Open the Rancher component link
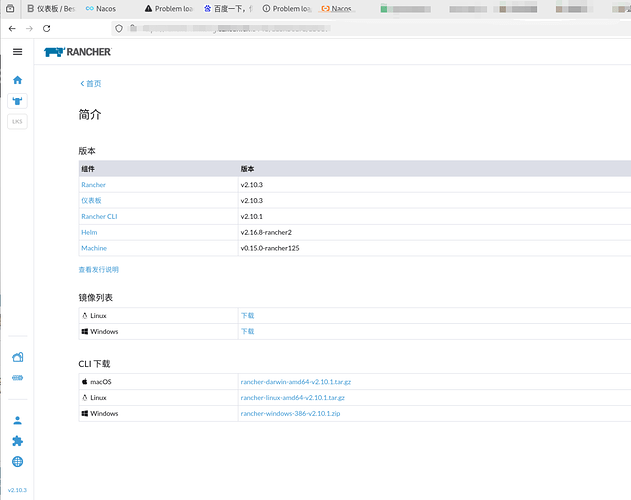Image resolution: width=631 pixels, height=500 pixels. point(93,185)
